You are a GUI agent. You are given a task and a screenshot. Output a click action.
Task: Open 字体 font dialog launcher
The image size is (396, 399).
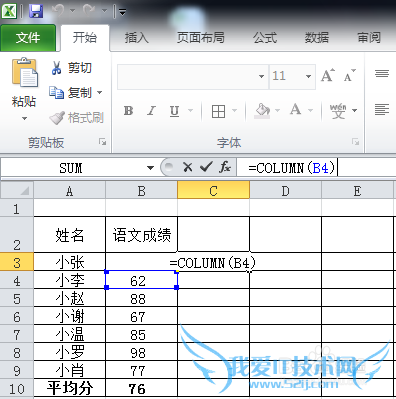click(x=356, y=142)
